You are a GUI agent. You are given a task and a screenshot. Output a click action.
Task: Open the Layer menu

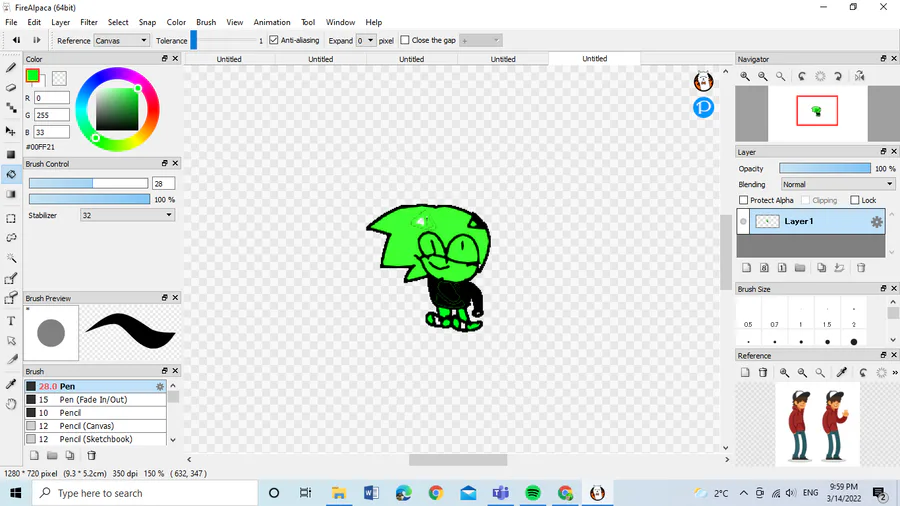[60, 22]
